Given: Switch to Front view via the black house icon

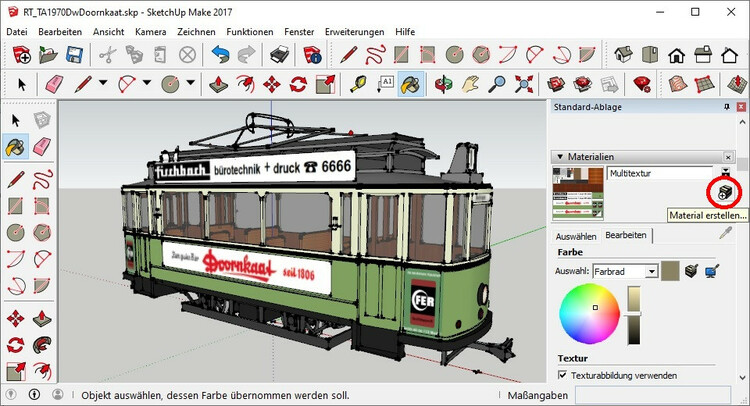Looking at the screenshot, I should [676, 55].
